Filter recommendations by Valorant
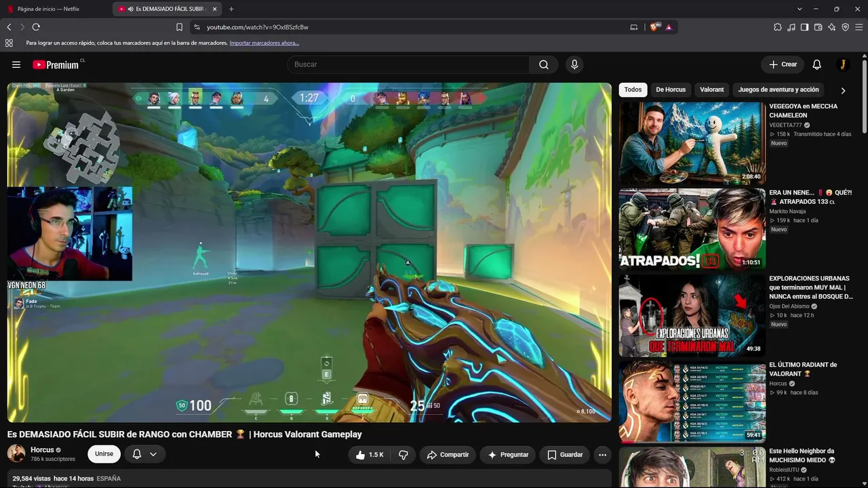 coord(712,89)
